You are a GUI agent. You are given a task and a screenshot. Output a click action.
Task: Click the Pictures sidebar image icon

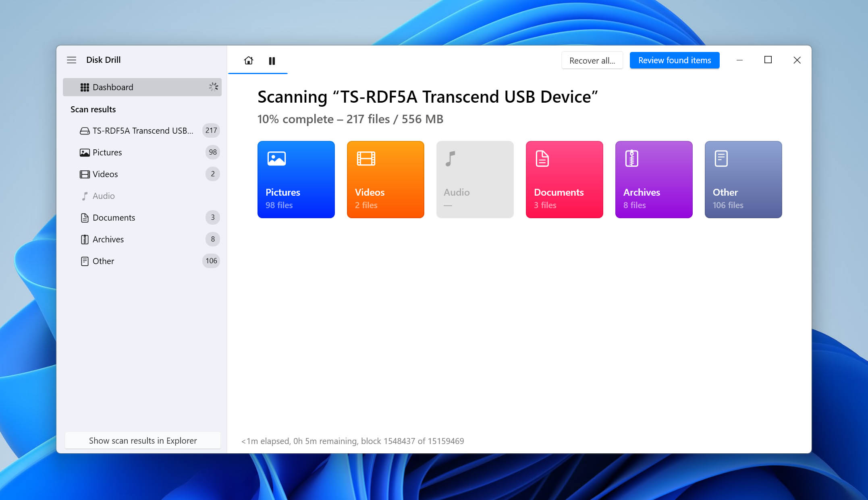[85, 153]
